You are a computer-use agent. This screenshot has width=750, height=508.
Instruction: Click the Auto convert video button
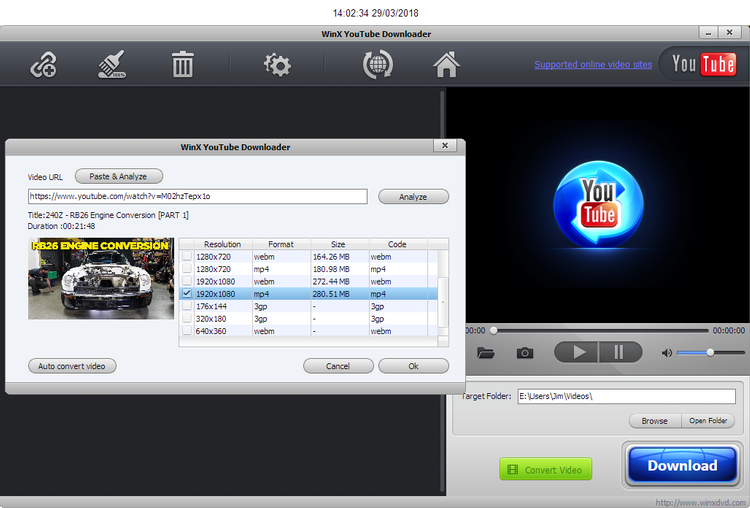72,366
